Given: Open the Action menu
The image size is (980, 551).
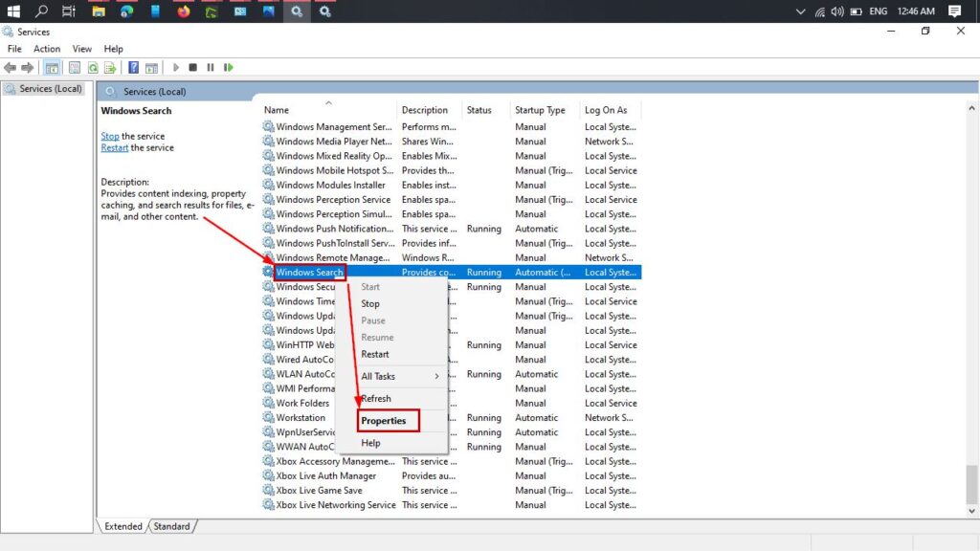Looking at the screenshot, I should click(47, 49).
